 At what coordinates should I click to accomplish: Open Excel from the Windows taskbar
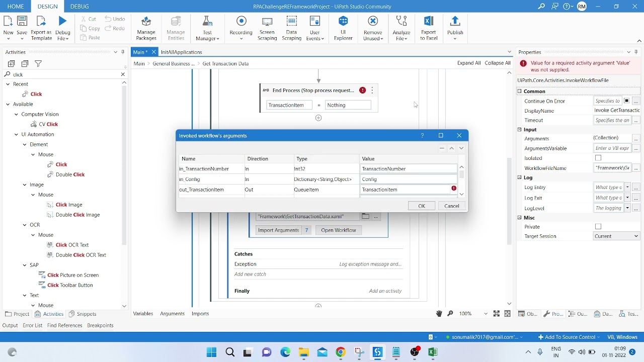433,352
